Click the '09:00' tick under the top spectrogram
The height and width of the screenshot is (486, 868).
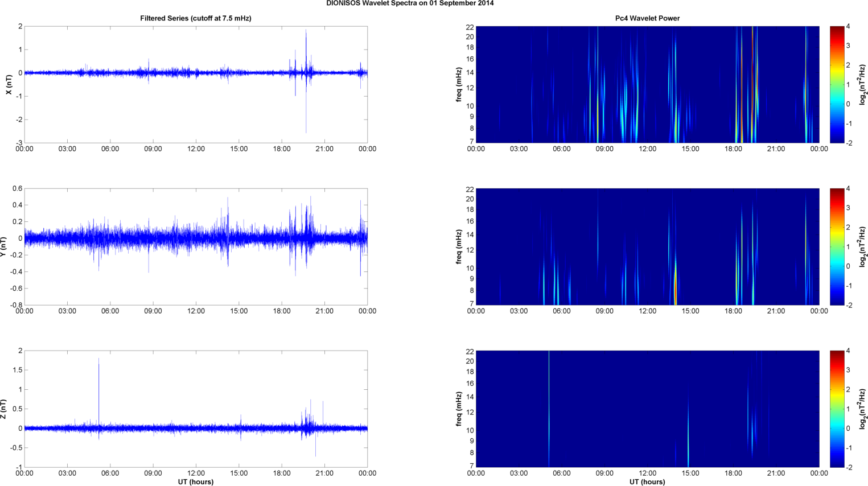point(604,149)
